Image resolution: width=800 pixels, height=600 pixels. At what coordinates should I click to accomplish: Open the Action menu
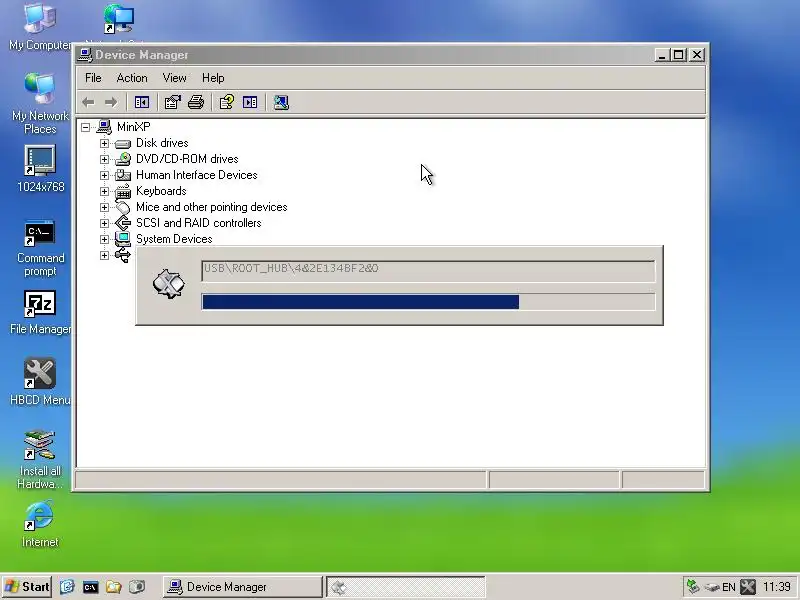click(x=132, y=78)
